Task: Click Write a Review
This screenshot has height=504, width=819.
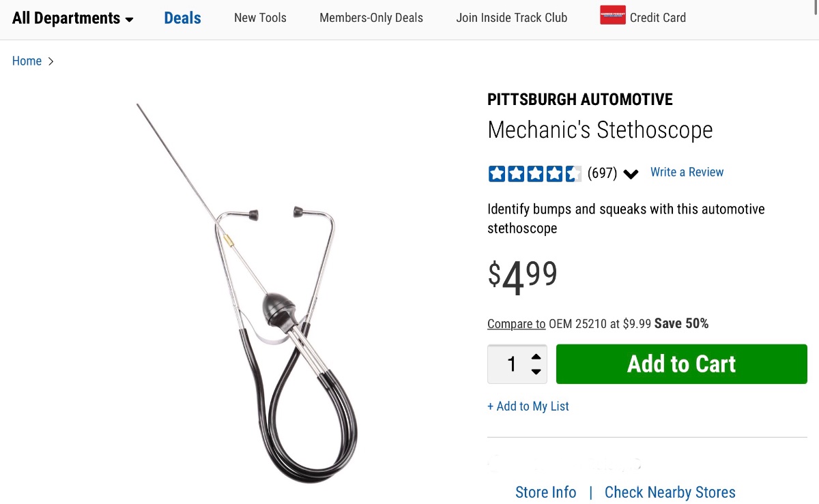Action: 687,173
